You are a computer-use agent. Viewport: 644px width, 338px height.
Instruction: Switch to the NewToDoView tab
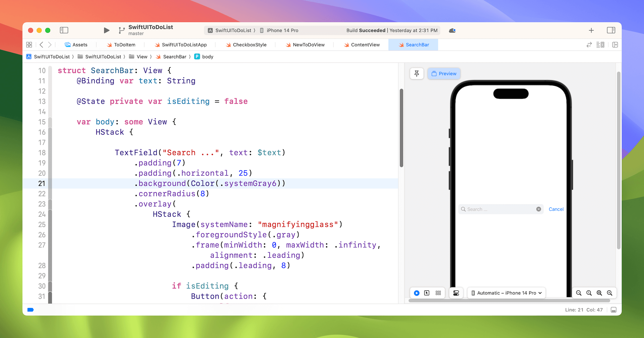click(x=305, y=45)
